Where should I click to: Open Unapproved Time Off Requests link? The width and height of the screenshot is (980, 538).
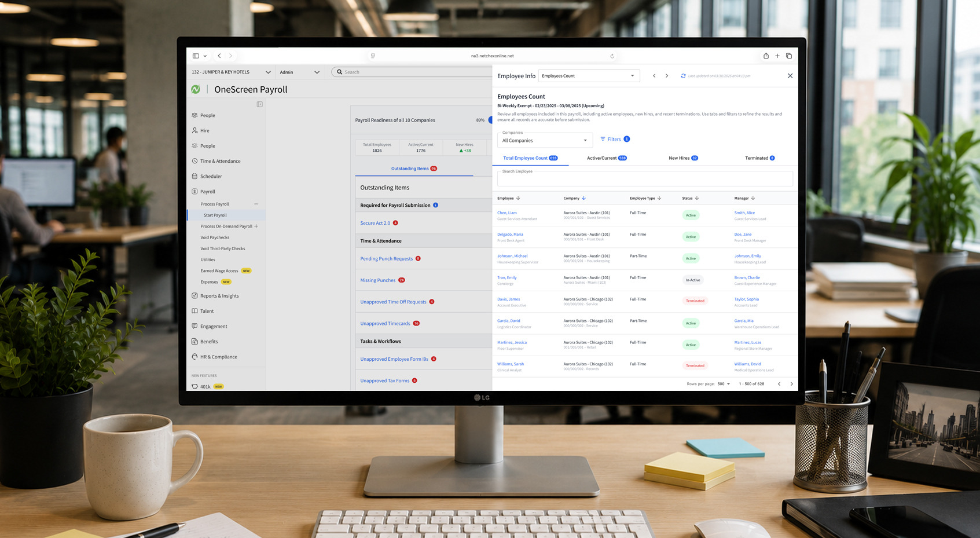point(393,302)
